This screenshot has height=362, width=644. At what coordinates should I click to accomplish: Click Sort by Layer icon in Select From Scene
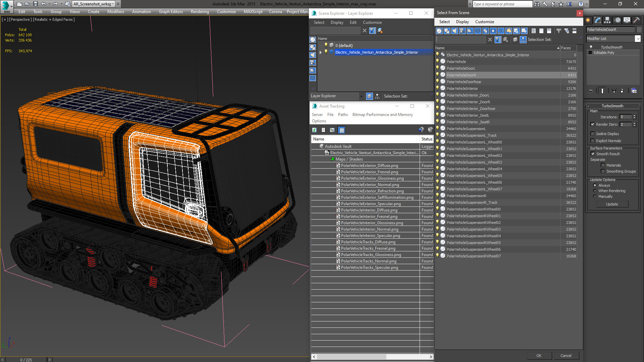pos(515,40)
